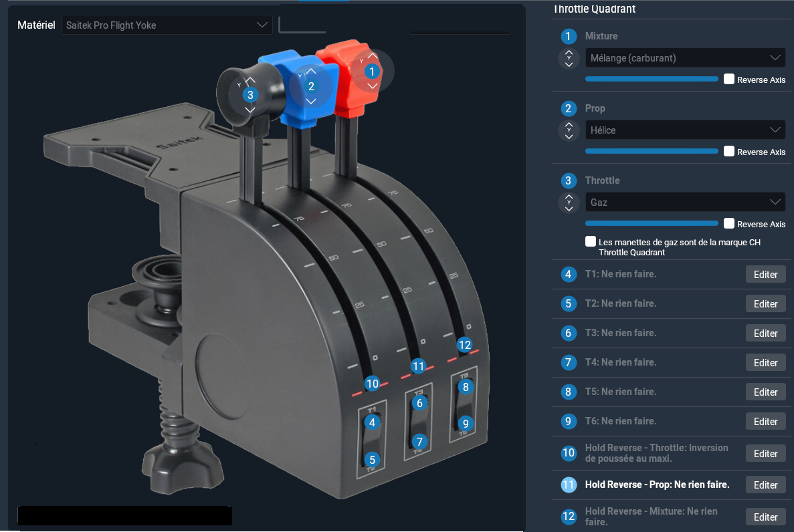Enable Reverse Axis for Mixture
This screenshot has height=532, width=794.
pyautogui.click(x=728, y=79)
